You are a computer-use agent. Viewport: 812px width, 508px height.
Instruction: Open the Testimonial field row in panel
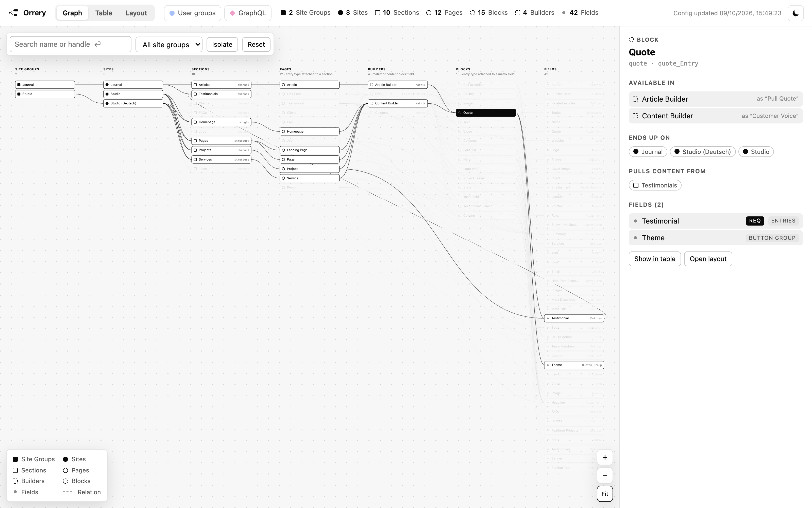click(x=716, y=221)
